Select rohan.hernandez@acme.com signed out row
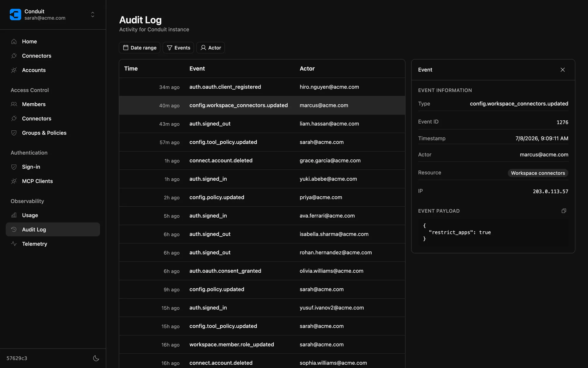This screenshot has width=588, height=368. click(x=262, y=253)
